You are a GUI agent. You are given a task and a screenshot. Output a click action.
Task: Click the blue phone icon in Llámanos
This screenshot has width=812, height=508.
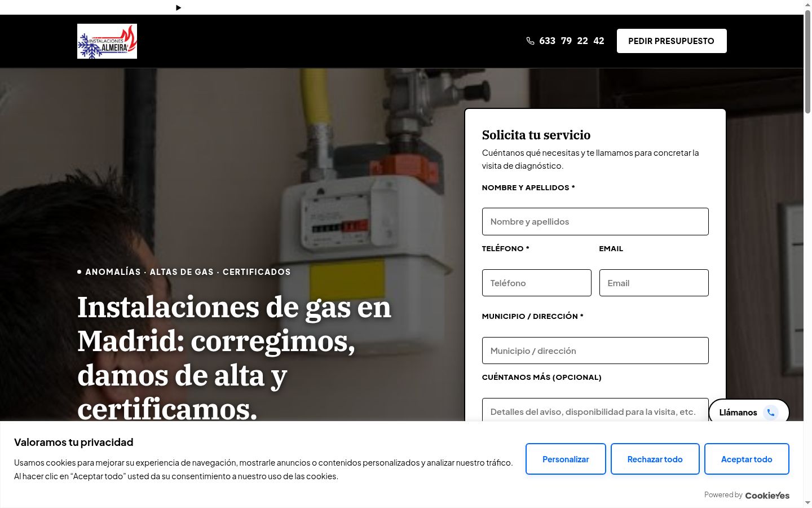[770, 413]
